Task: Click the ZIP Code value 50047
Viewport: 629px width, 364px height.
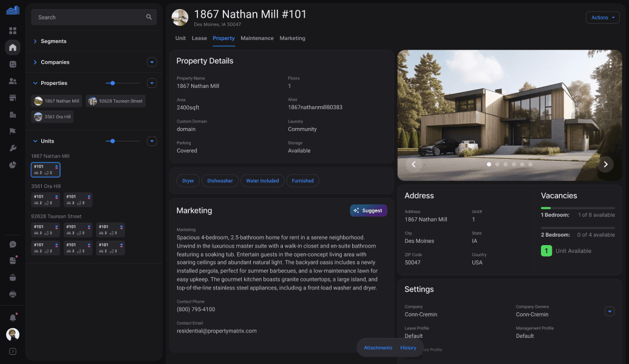Action: (x=412, y=263)
